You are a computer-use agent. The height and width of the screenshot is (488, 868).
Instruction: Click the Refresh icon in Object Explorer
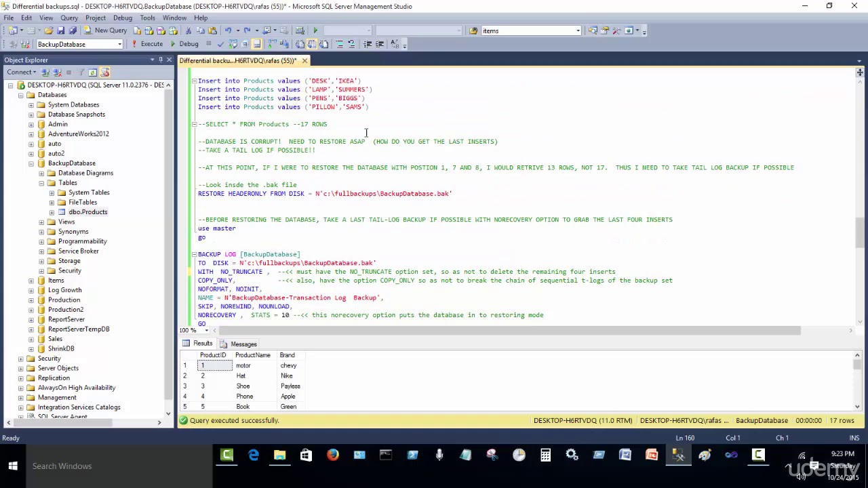[93, 73]
